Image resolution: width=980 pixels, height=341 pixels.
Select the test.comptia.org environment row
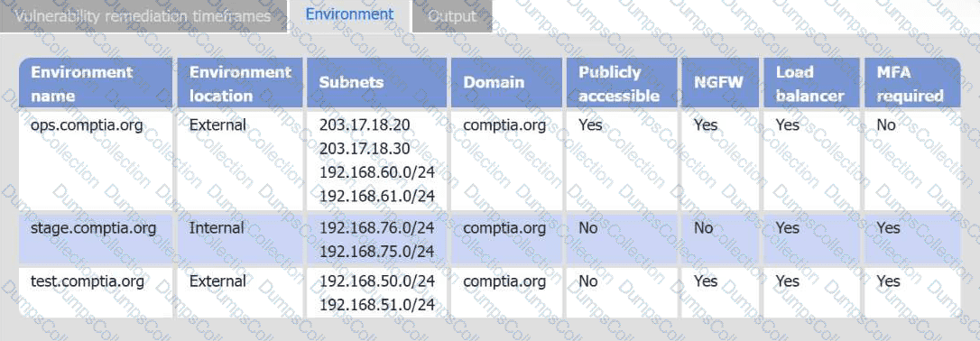pos(489,293)
